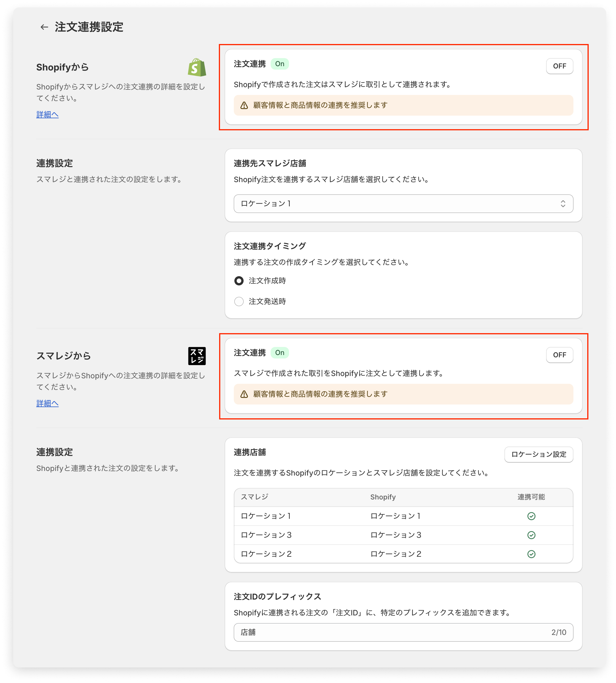
Task: Click the 連携店舗 heading
Action: coord(250,452)
